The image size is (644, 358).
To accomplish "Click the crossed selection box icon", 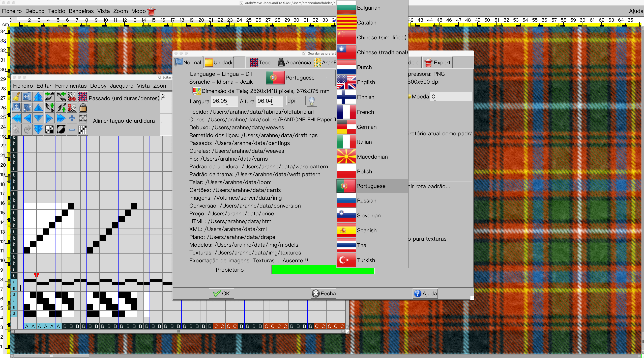I will (x=83, y=118).
